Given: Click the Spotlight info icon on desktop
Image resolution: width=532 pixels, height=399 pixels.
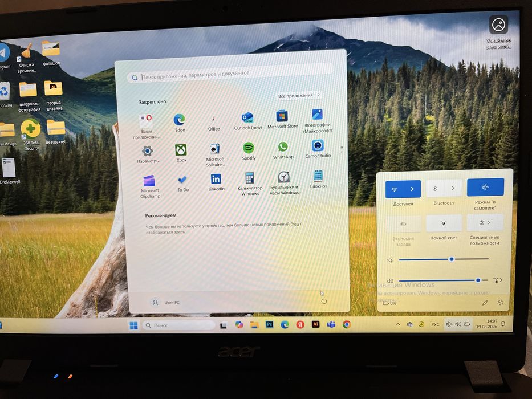Looking at the screenshot, I should (x=498, y=32).
